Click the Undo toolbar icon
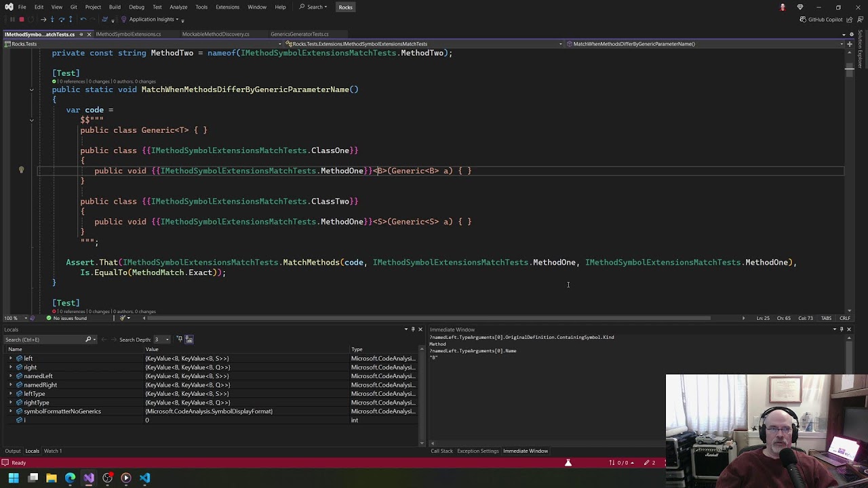The image size is (868, 488). click(x=83, y=20)
